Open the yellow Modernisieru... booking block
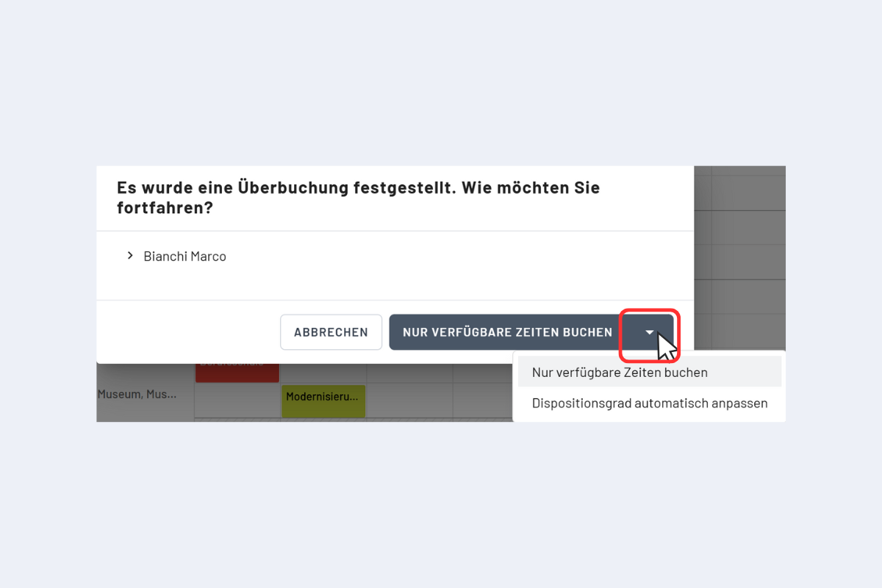The height and width of the screenshot is (588, 882). (x=323, y=398)
